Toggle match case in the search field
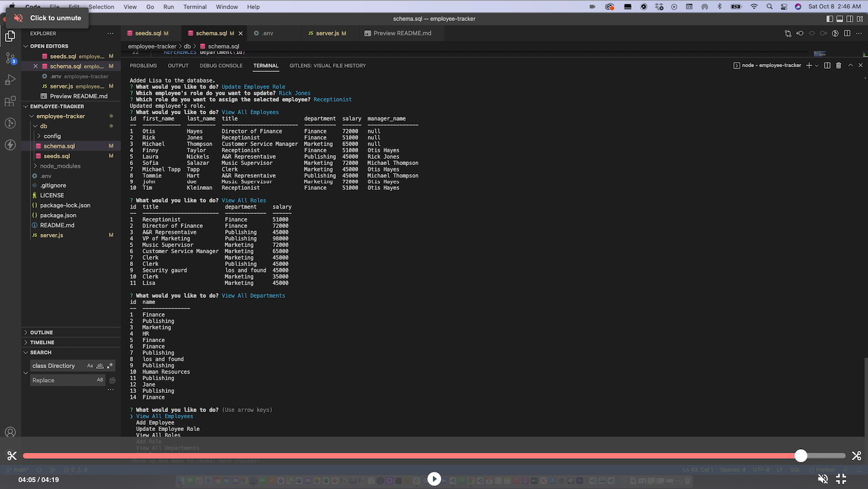This screenshot has width=868, height=489. [90, 366]
